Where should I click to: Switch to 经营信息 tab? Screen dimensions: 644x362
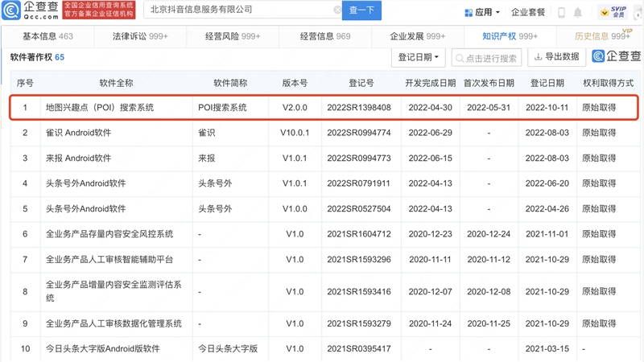[x=325, y=36]
